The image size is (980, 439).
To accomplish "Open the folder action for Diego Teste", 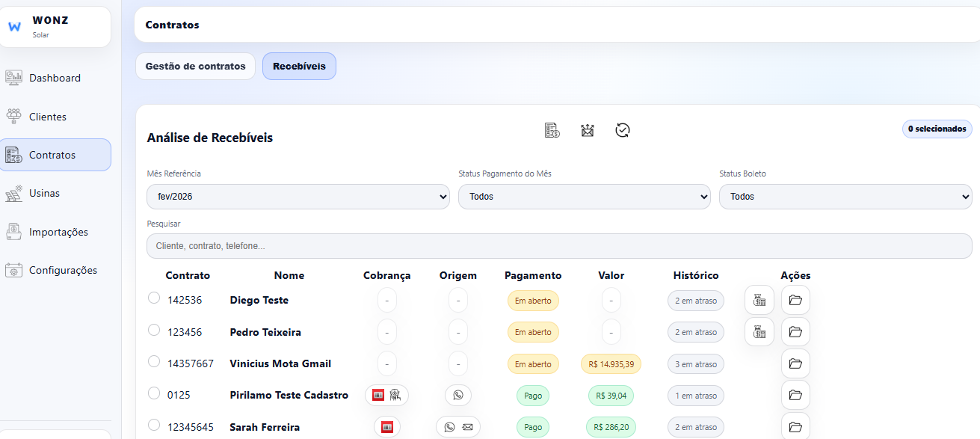I will pos(795,301).
